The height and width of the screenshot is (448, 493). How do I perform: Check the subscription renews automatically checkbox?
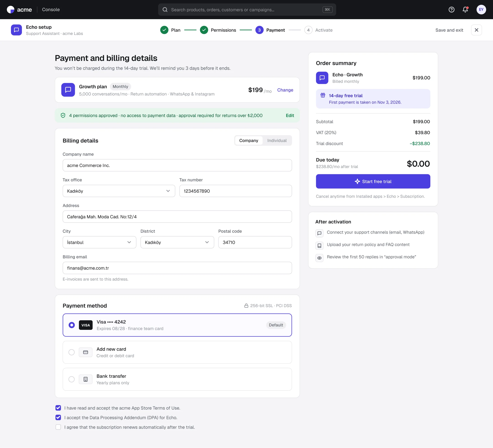click(58, 427)
